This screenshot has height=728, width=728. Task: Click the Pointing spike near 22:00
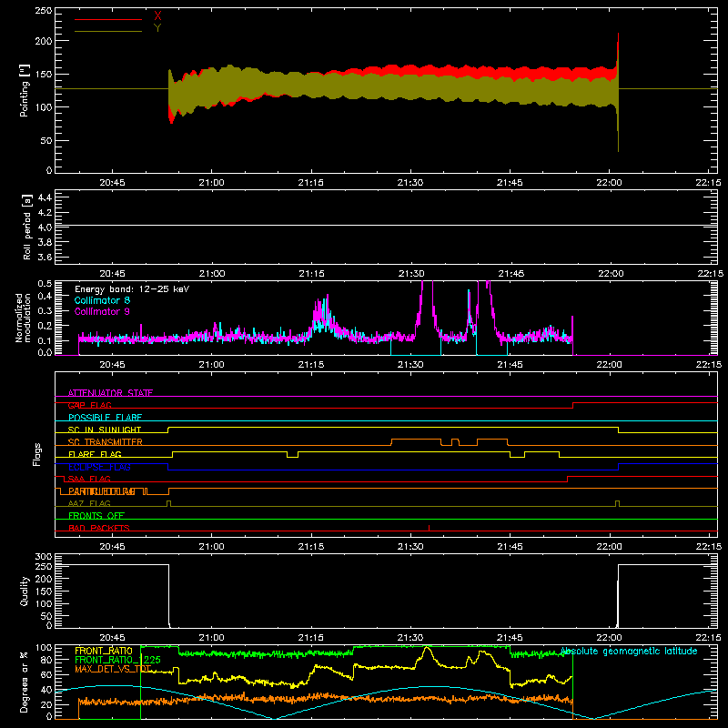click(x=618, y=93)
